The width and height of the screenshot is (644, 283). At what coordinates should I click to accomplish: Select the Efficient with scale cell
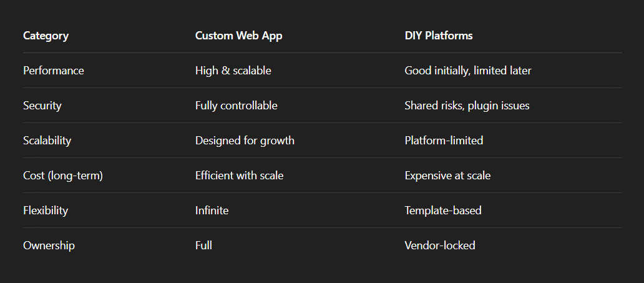coord(239,176)
